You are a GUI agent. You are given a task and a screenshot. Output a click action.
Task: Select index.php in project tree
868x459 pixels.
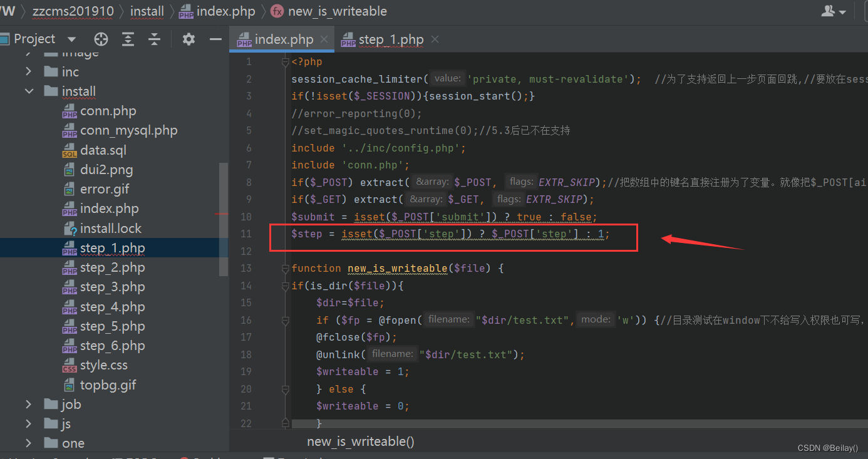click(x=109, y=209)
